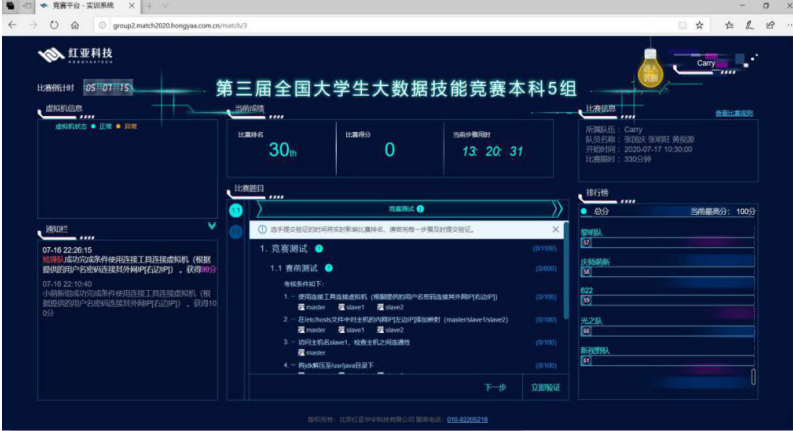This screenshot has height=431, width=793.
Task: Click info icon next to 竞赛测试 heading
Action: tap(420, 209)
